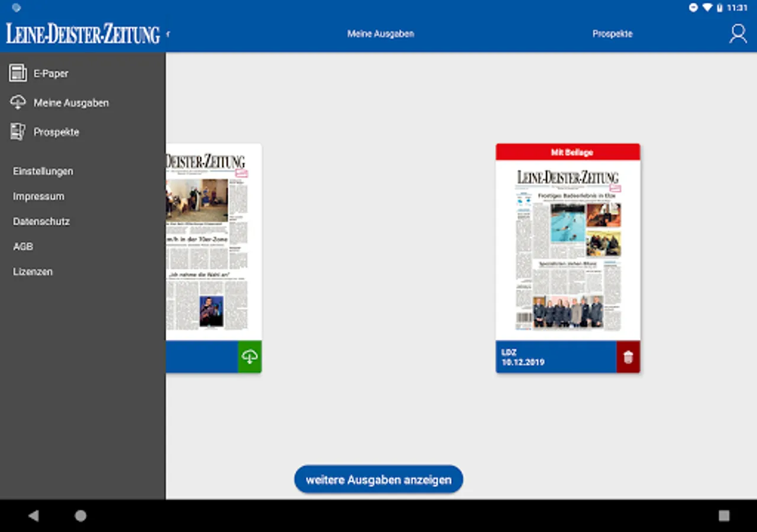The width and height of the screenshot is (757, 532).
Task: Click the Leine-Deister-Zeitung header logo
Action: point(83,34)
